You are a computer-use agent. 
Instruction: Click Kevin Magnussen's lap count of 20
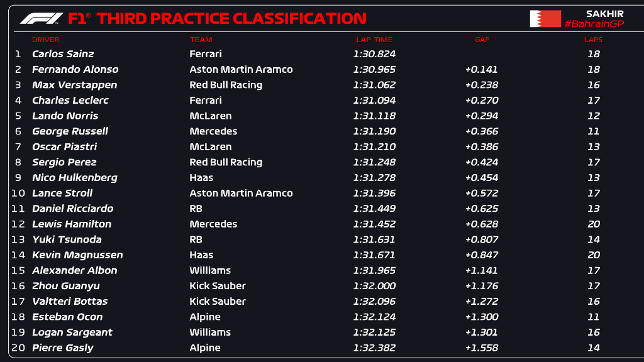point(593,255)
